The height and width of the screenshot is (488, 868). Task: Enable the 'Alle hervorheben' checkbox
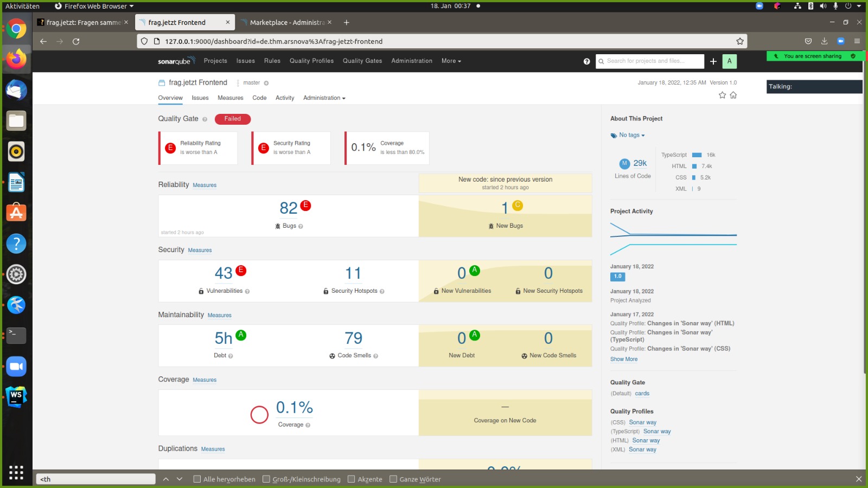tap(197, 479)
